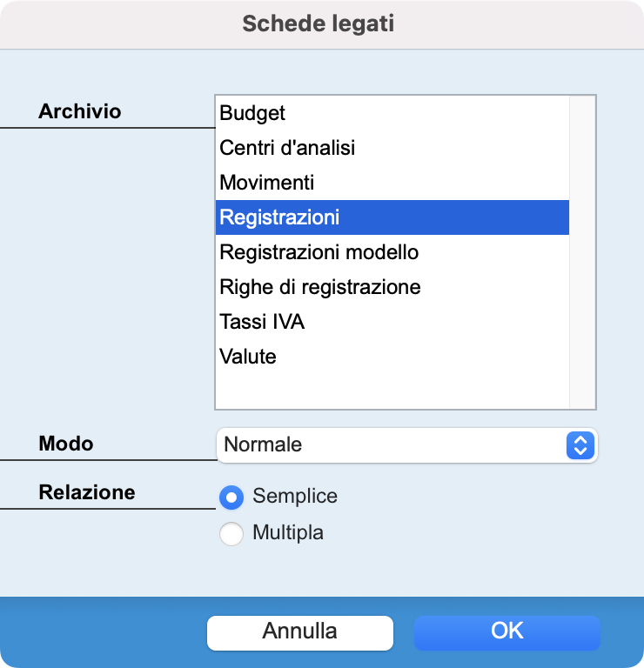The width and height of the screenshot is (644, 668).
Task: Select the highlighted Registrazioni entry
Action: point(392,217)
